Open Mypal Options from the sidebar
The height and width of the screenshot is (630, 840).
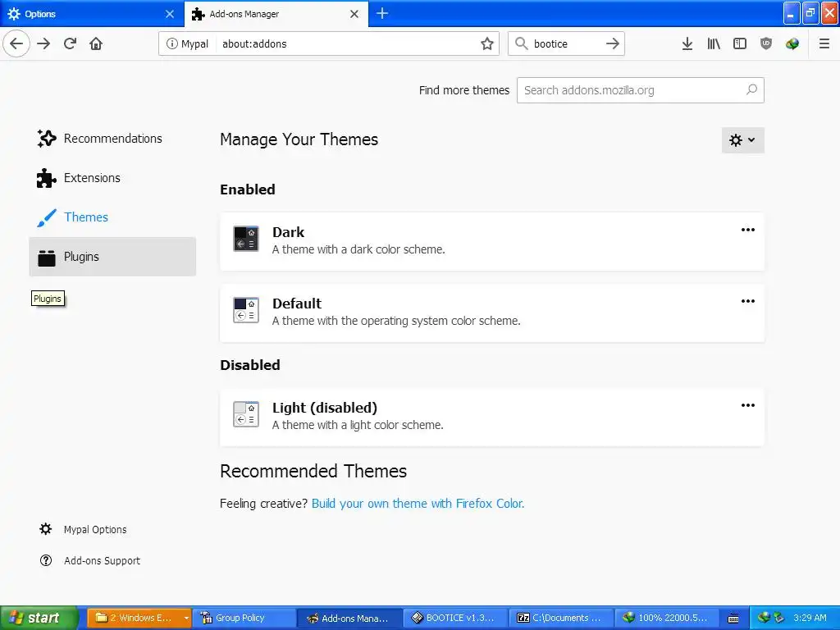click(x=83, y=529)
